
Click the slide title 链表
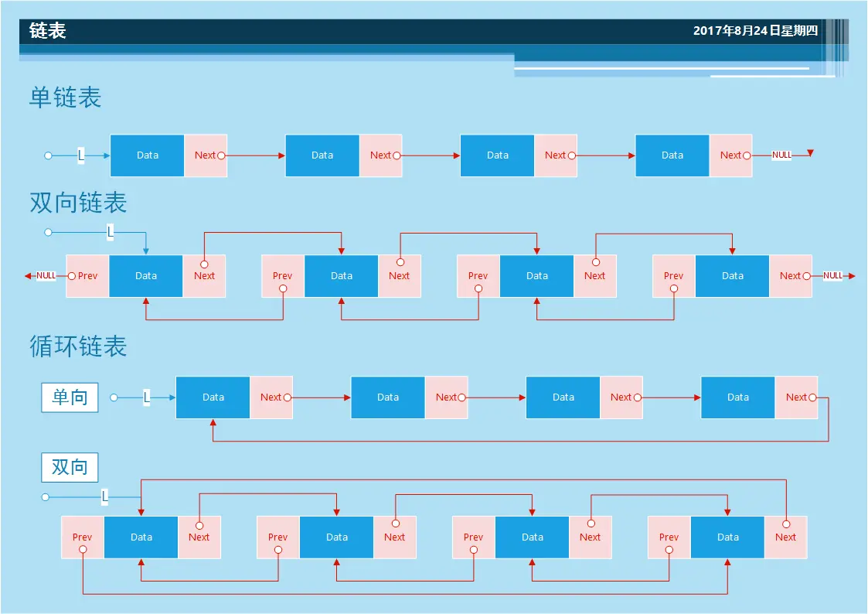click(48, 30)
